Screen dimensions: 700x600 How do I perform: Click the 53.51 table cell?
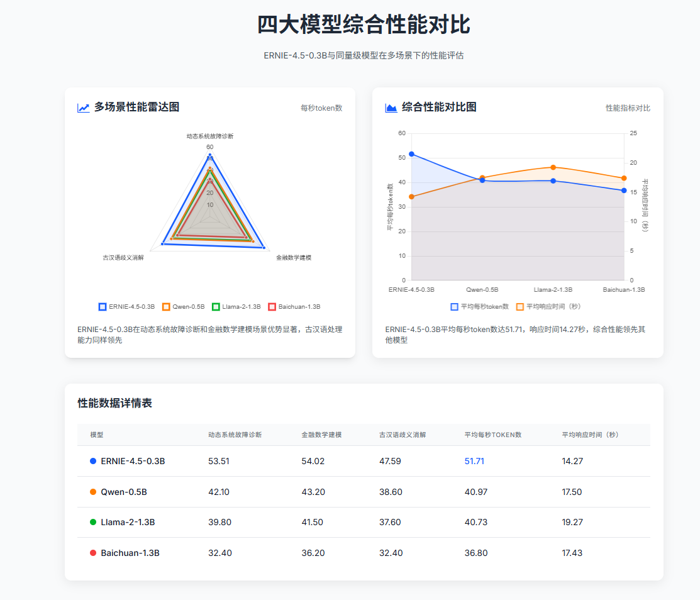click(219, 461)
